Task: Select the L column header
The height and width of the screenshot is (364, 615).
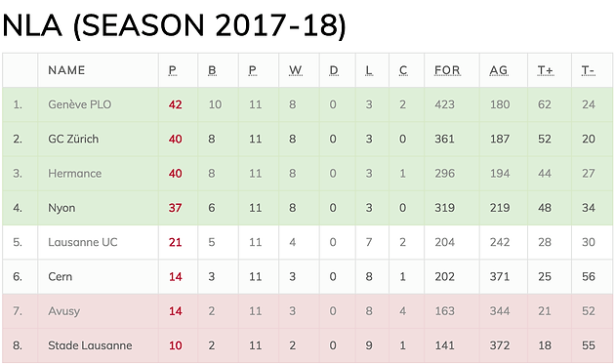Action: 369,70
